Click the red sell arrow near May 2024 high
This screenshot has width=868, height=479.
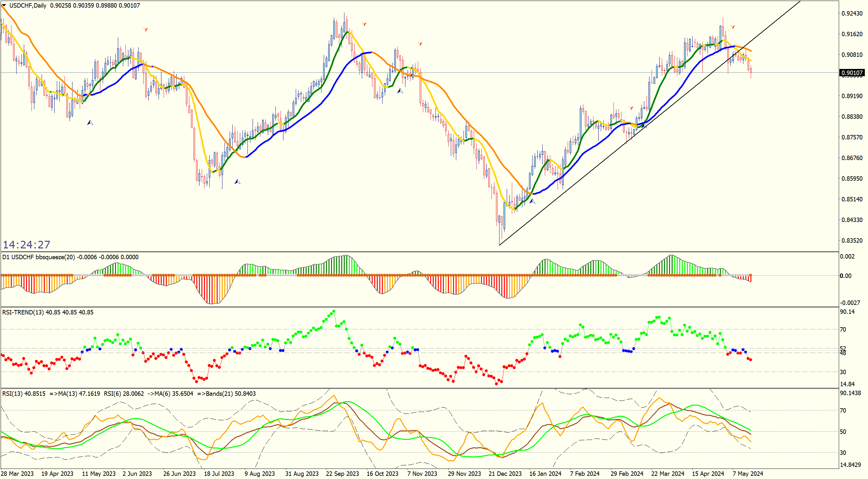[733, 27]
